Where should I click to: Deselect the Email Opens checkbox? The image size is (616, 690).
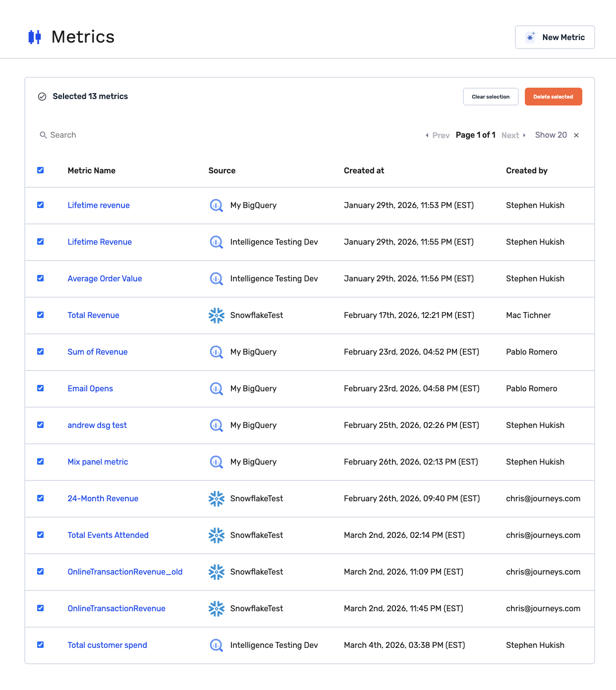point(41,388)
